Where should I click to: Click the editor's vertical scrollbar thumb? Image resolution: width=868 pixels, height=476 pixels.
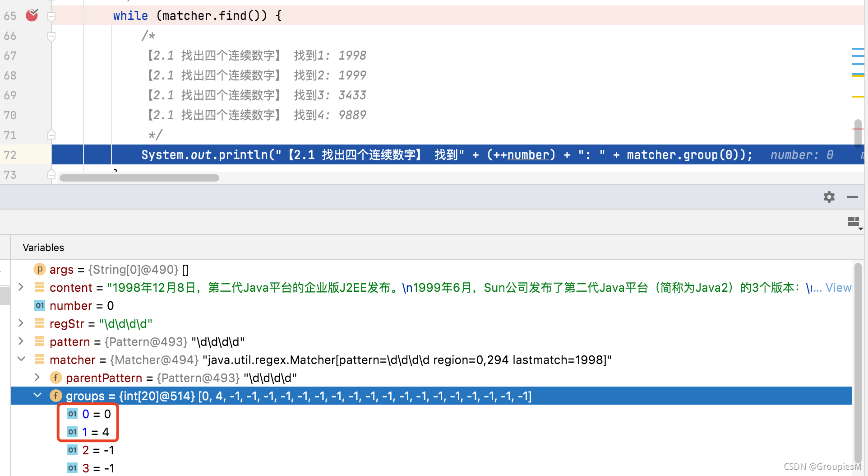click(858, 134)
